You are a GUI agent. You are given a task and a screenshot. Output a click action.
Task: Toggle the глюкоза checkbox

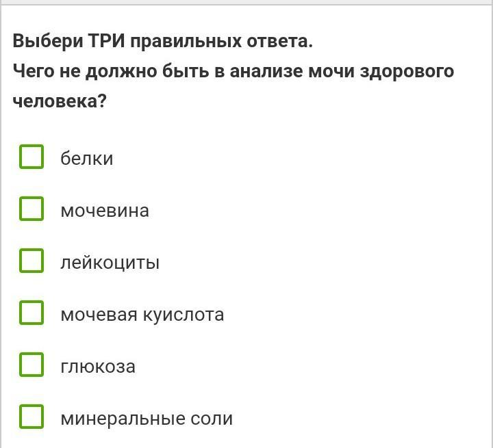point(31,365)
